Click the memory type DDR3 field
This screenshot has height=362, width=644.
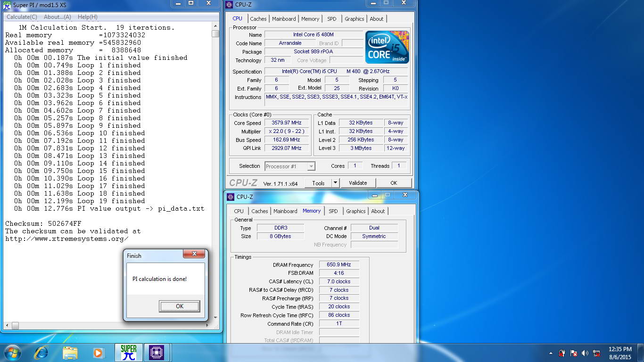point(281,228)
